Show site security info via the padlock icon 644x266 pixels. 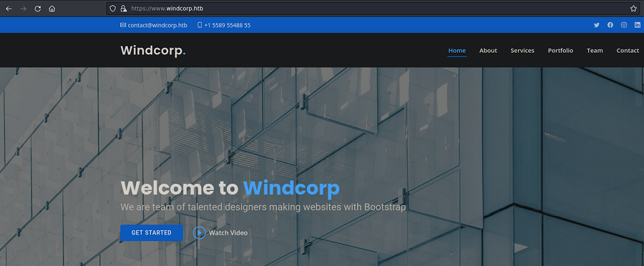[x=123, y=9]
